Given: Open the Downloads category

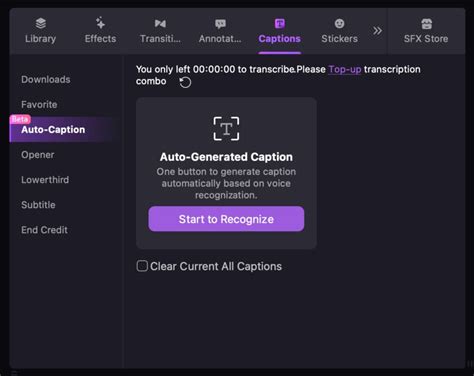Looking at the screenshot, I should (x=46, y=79).
